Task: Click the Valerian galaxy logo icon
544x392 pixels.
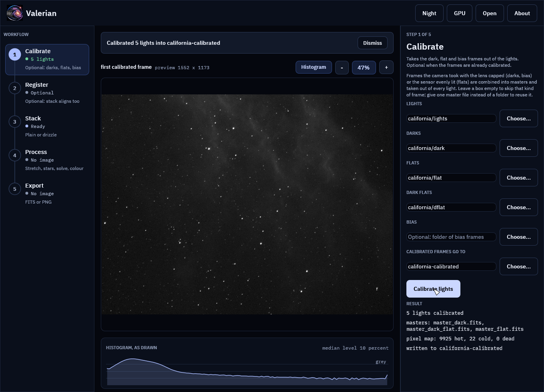Action: [15, 13]
